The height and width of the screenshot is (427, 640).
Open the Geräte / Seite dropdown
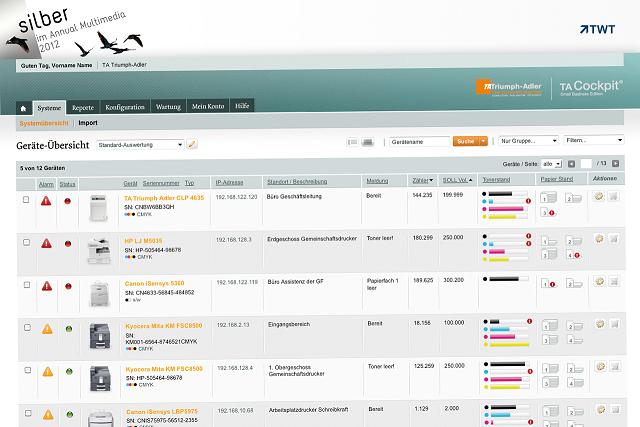[x=551, y=164]
